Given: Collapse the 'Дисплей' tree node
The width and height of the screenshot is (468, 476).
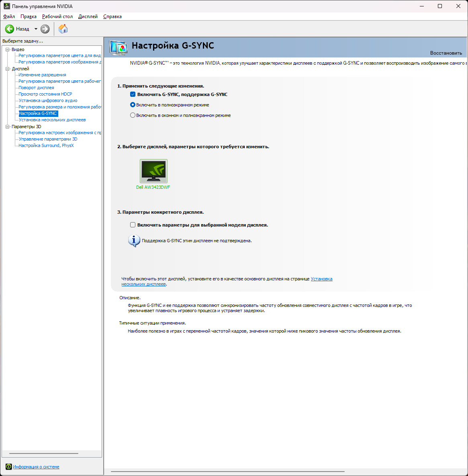Looking at the screenshot, I should pos(7,69).
